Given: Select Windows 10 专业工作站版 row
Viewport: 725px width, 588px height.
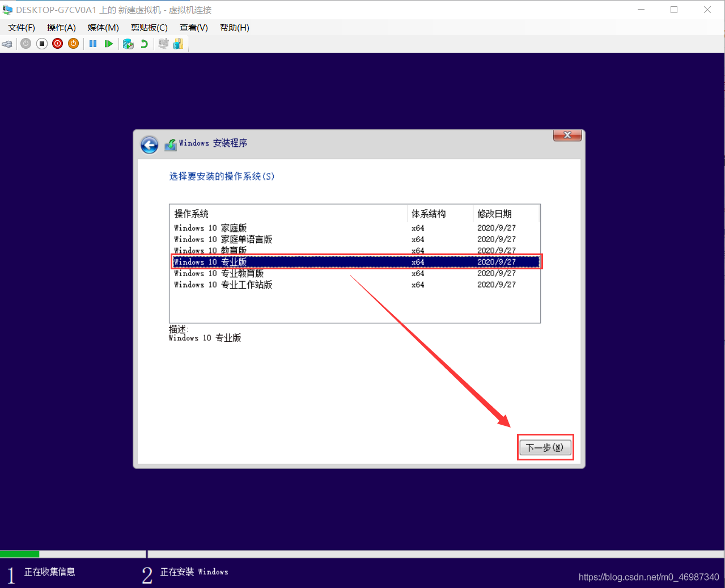Looking at the screenshot, I should point(355,285).
